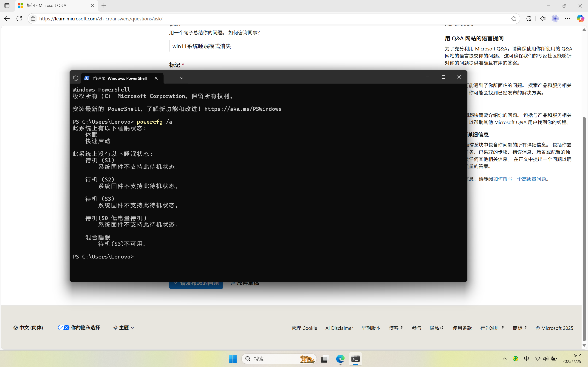Launch Terminal from the taskbar
The width and height of the screenshot is (588, 367).
click(355, 359)
